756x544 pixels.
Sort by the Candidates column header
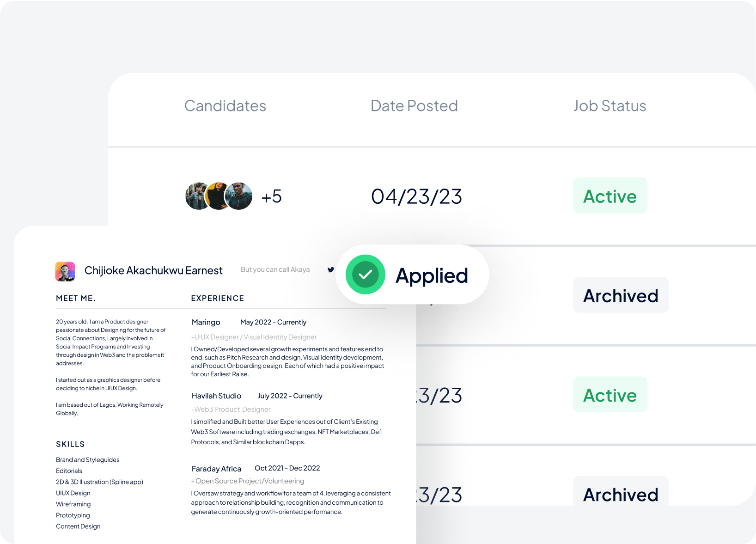(225, 106)
